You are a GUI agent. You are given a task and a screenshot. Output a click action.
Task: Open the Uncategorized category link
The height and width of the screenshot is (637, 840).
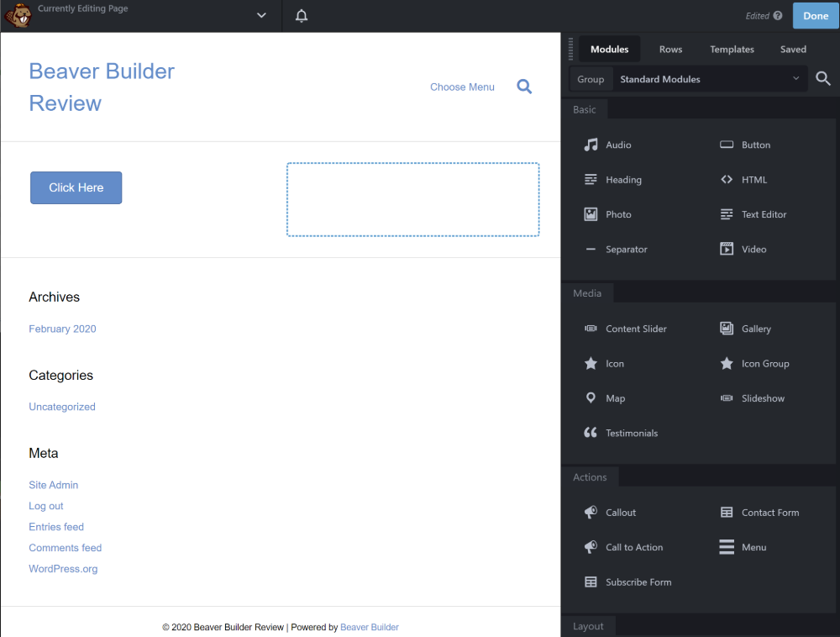(62, 407)
